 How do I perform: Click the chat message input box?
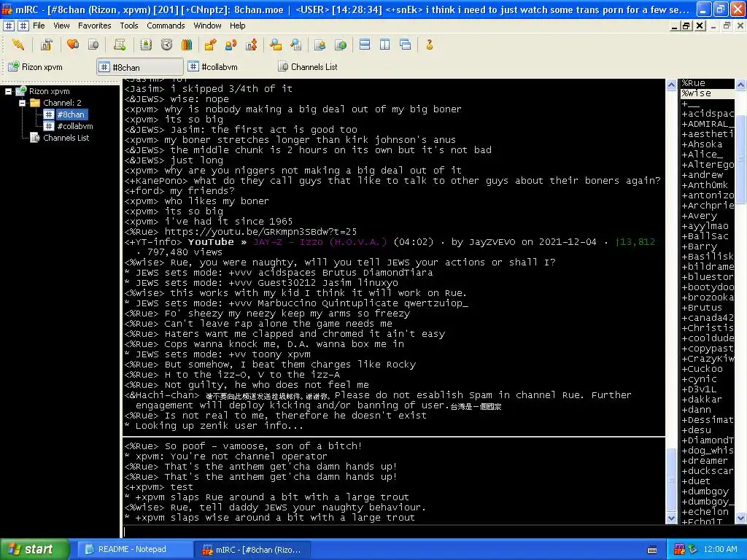coord(393,532)
